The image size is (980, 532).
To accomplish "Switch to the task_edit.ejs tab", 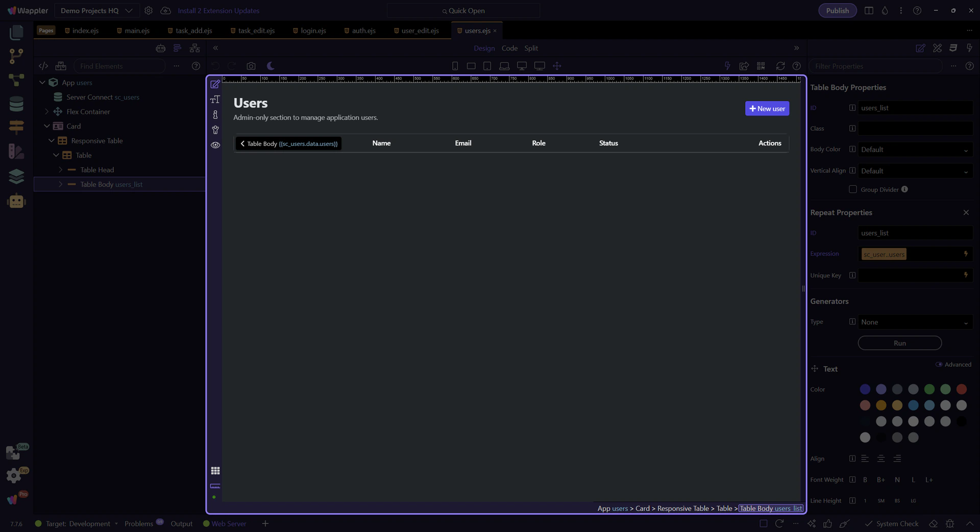I will pyautogui.click(x=256, y=31).
